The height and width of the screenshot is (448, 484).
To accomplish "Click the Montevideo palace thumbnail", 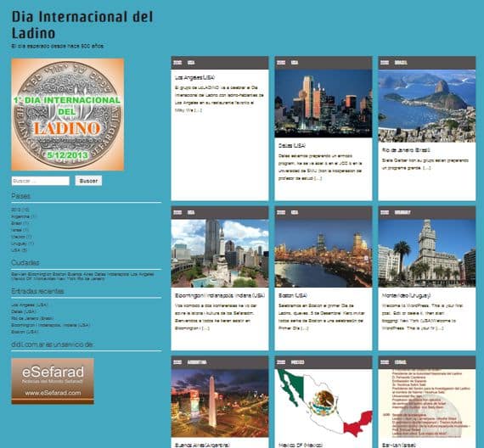I will click(427, 254).
